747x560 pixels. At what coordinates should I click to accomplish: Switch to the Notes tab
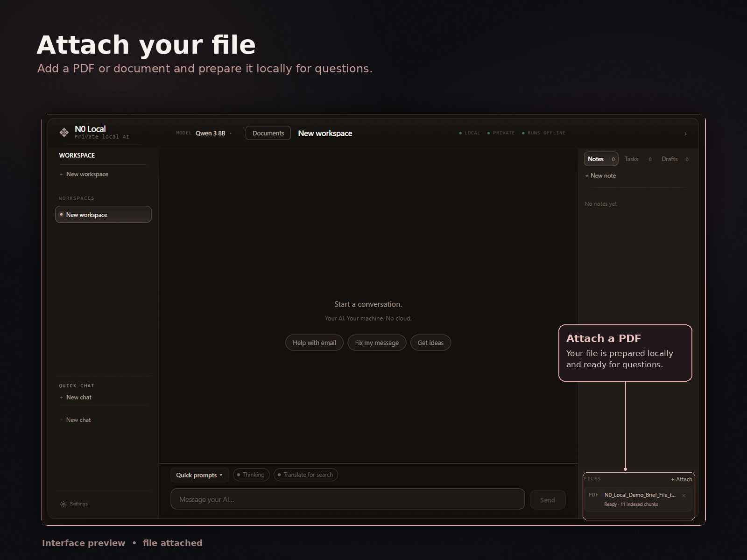pyautogui.click(x=601, y=159)
